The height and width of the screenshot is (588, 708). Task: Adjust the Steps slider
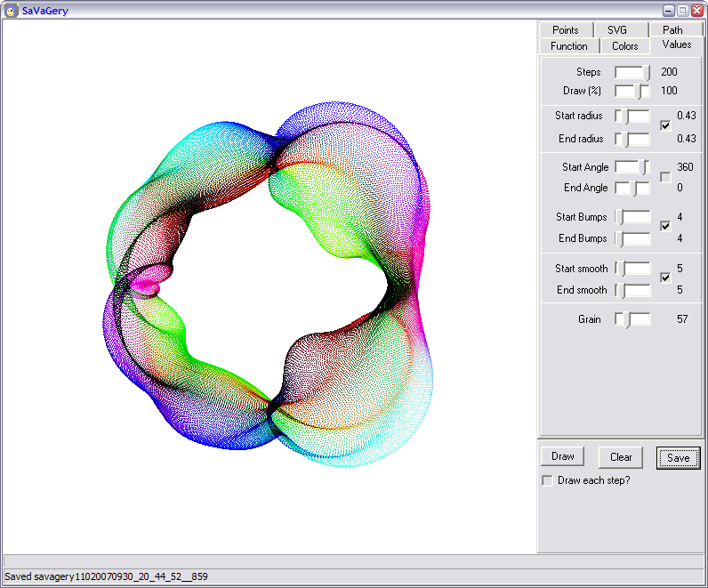coord(633,72)
